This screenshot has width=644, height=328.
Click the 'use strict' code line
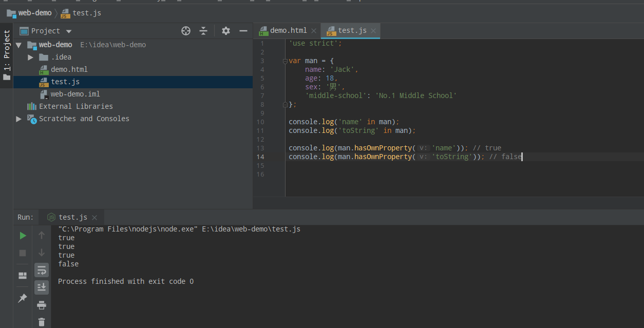(x=315, y=44)
